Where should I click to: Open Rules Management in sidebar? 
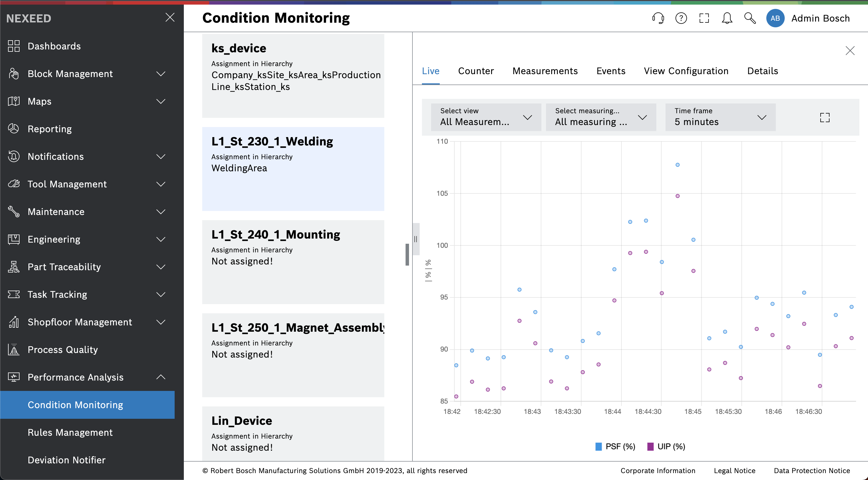[x=70, y=433]
